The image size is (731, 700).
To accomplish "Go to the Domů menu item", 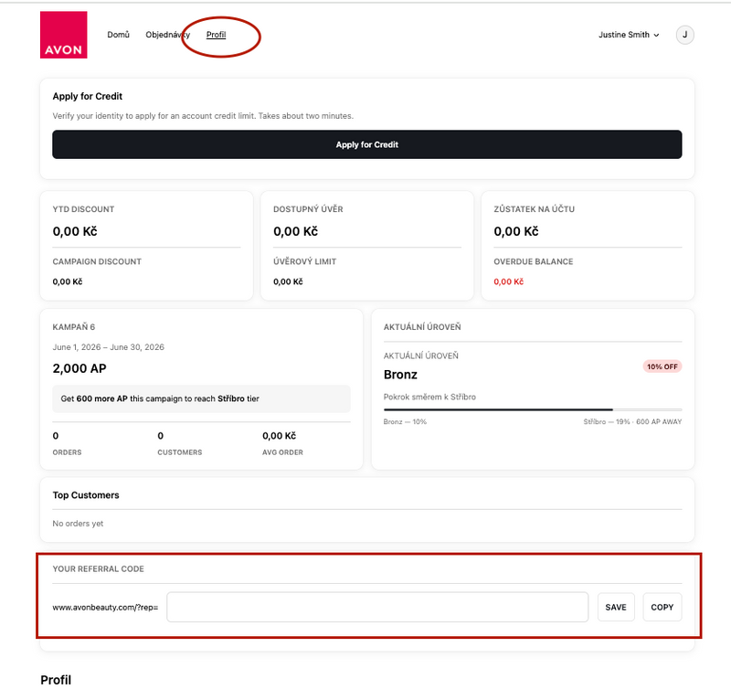I will pyautogui.click(x=119, y=35).
